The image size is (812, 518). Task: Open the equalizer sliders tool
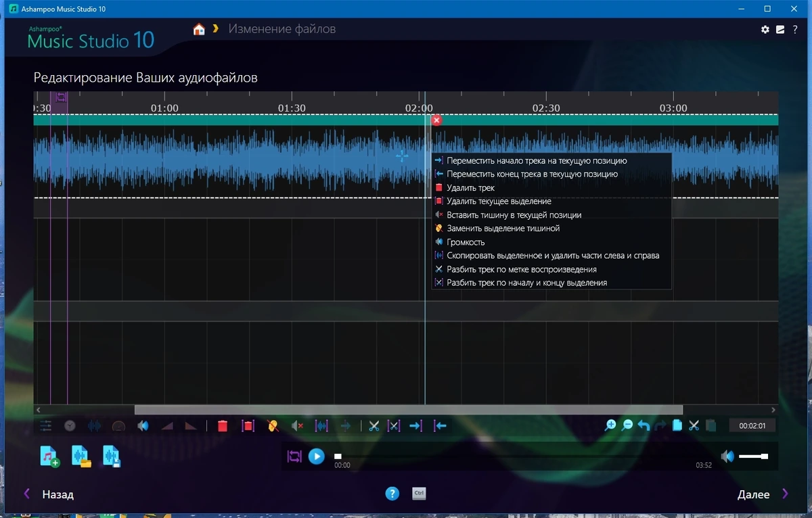tap(45, 426)
